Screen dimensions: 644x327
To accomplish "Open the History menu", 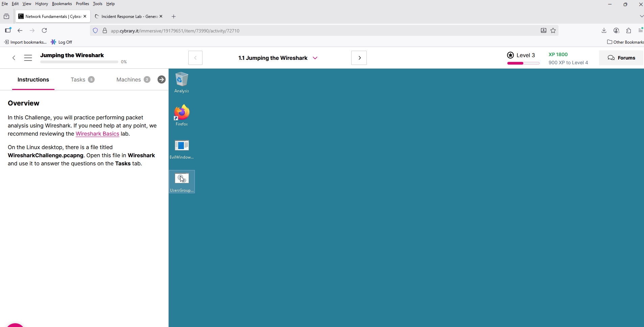I will click(41, 4).
